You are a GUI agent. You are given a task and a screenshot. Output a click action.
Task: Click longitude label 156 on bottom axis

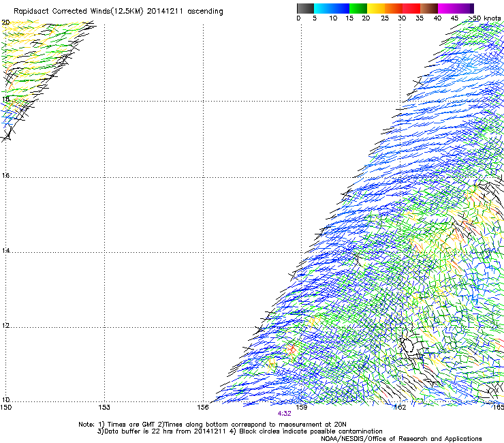point(203,408)
